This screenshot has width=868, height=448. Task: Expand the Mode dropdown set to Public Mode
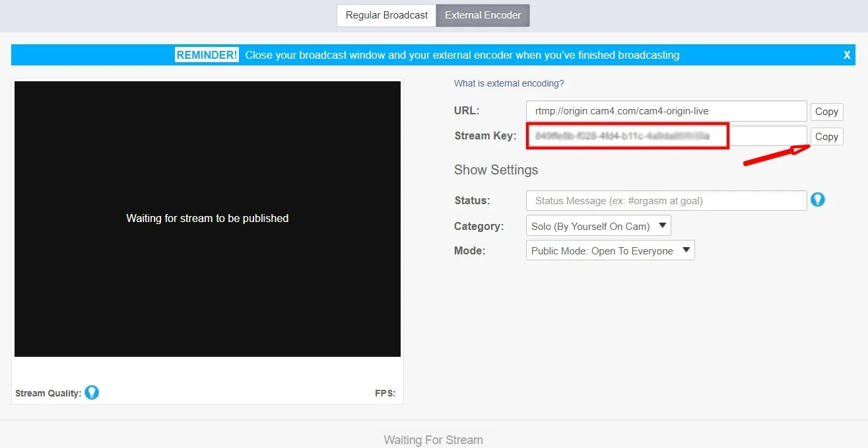[610, 250]
